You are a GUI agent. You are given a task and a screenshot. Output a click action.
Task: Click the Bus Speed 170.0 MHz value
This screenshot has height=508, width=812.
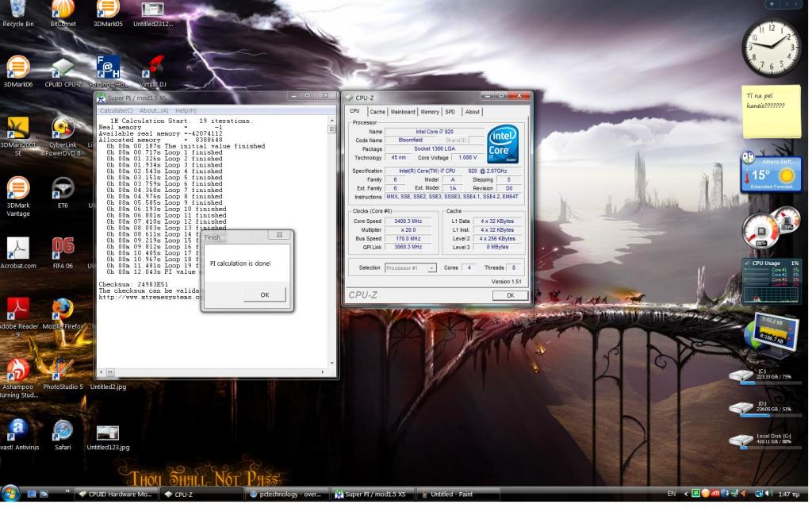tap(408, 239)
